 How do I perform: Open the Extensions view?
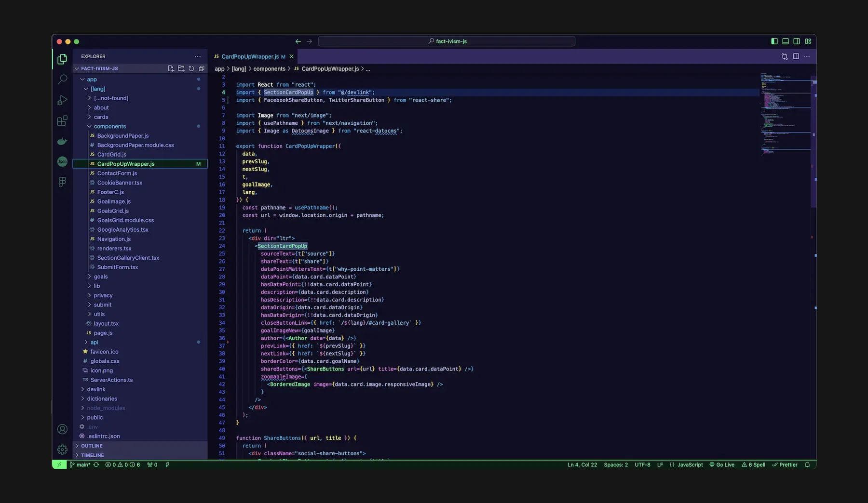[x=62, y=120]
